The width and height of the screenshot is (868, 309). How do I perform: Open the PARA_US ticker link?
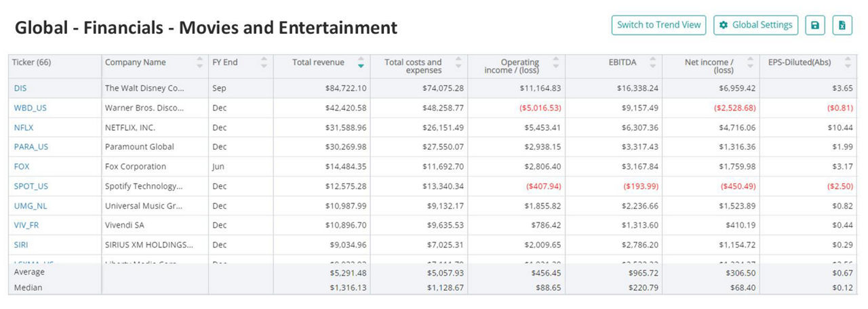click(x=31, y=147)
